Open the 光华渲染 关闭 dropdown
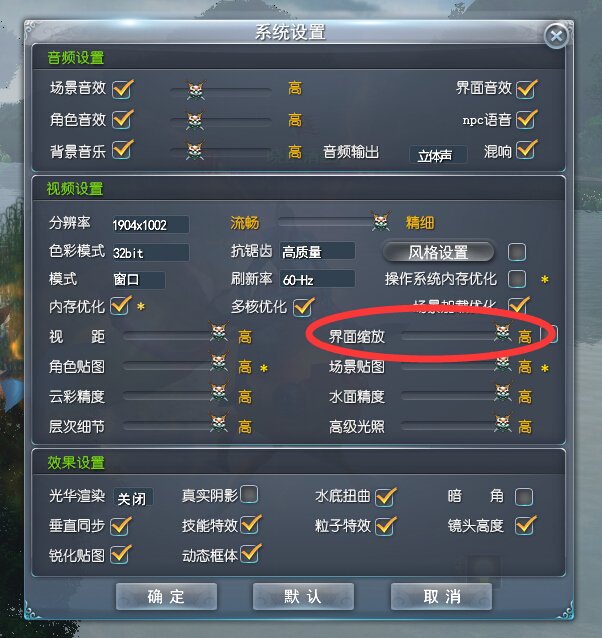This screenshot has height=638, width=602. pos(133,497)
